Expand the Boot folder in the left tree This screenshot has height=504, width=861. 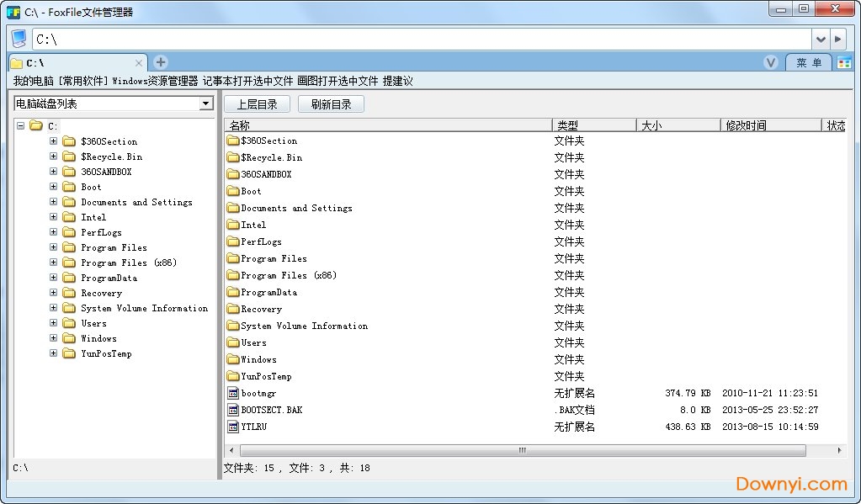tap(53, 187)
